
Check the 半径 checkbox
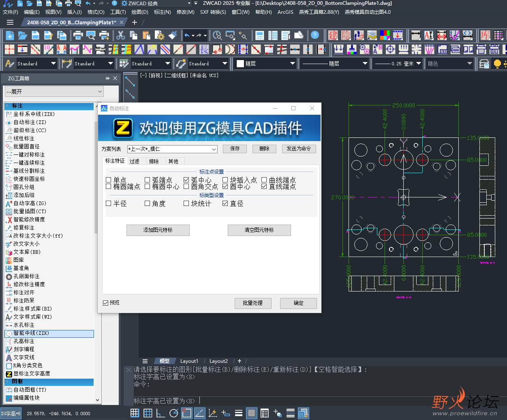[108, 204]
